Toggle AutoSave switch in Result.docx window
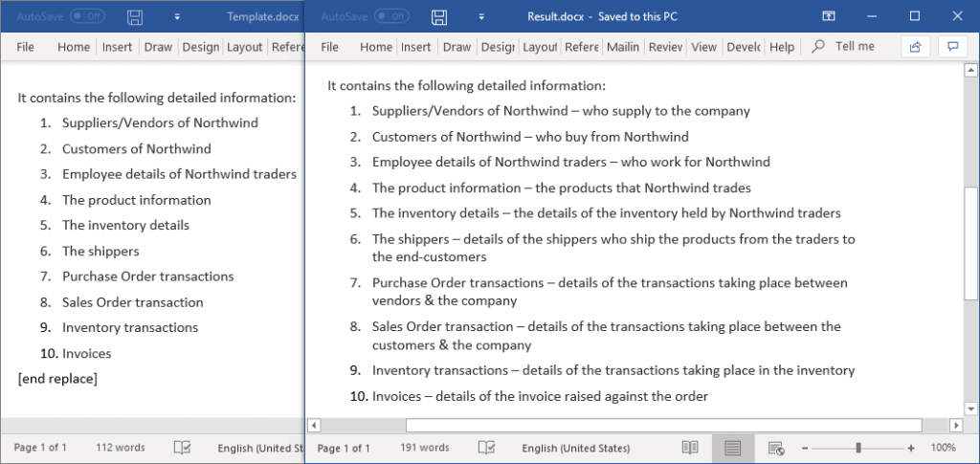This screenshot has height=464, width=980. pos(391,16)
